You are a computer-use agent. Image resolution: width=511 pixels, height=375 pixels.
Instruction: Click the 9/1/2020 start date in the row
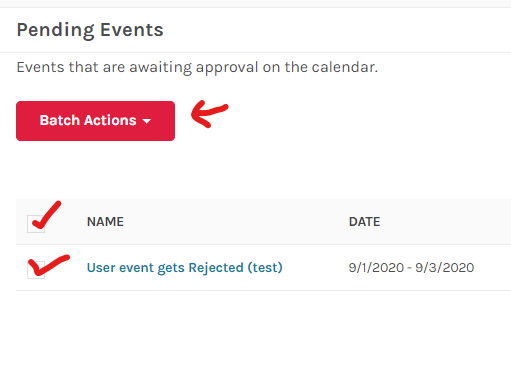376,268
